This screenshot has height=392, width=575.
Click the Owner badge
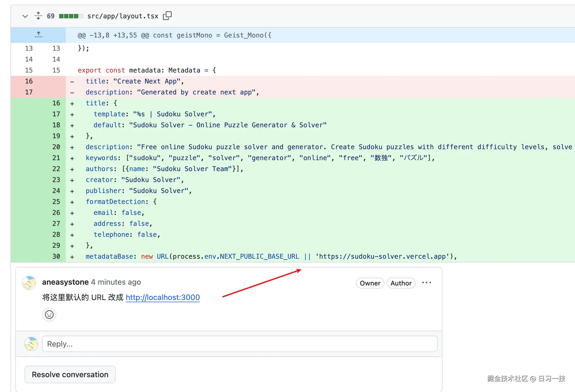[370, 283]
